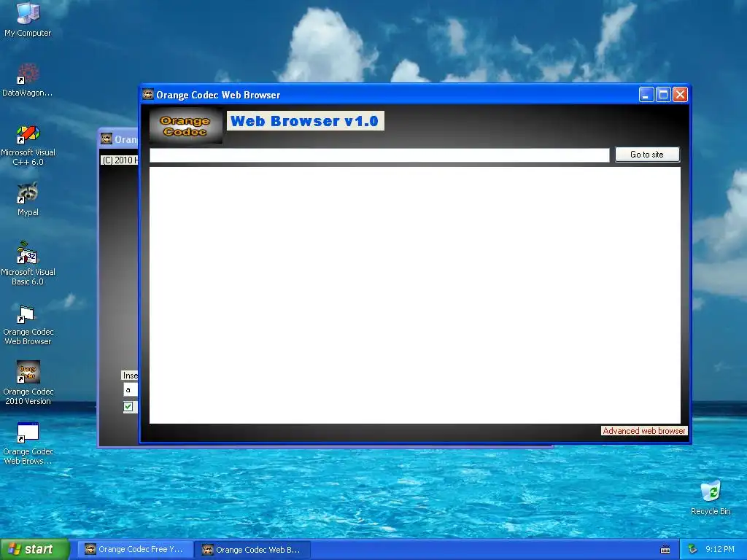This screenshot has height=560, width=747.
Task: Click the browser window title bar icon
Action: click(148, 94)
